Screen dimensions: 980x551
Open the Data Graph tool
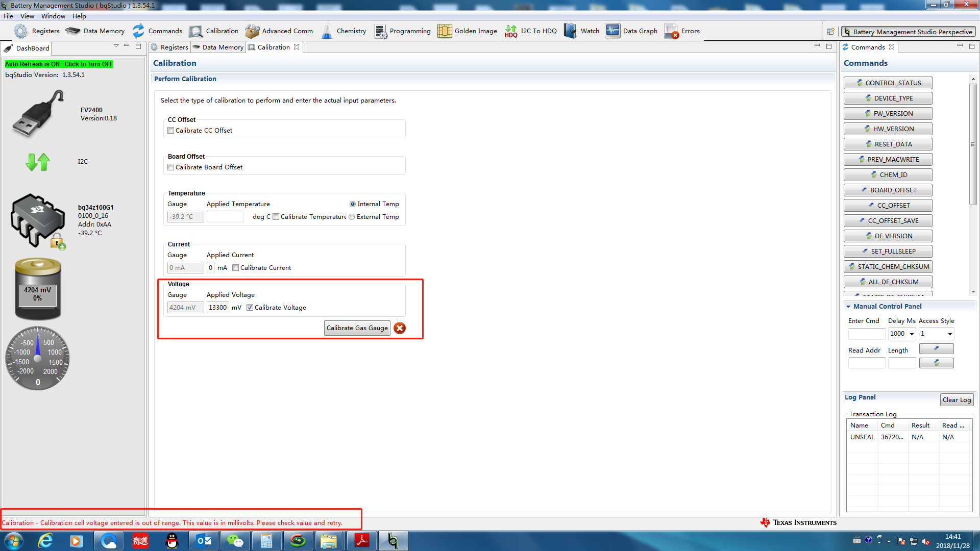[612, 31]
